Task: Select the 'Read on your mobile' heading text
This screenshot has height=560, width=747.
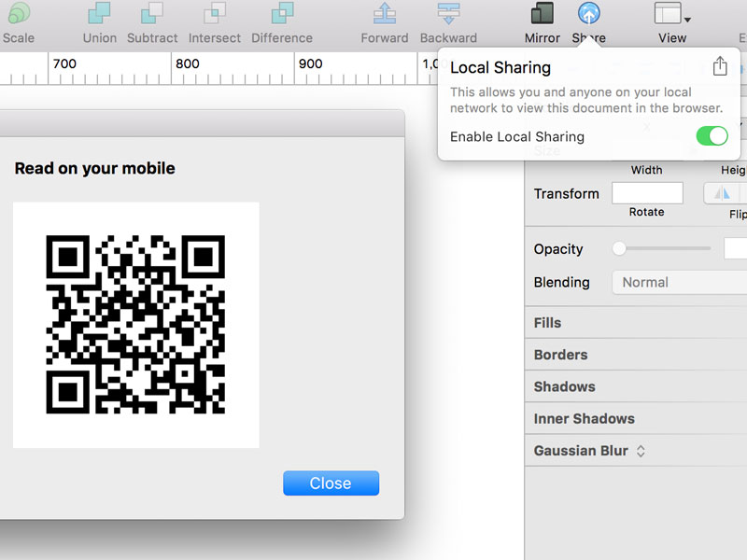Action: 95,168
